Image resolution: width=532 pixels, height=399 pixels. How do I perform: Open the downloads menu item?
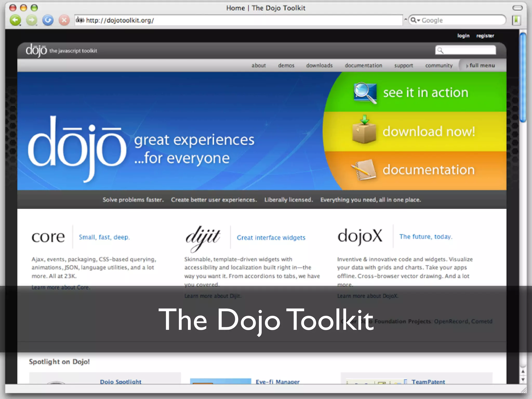coord(319,65)
